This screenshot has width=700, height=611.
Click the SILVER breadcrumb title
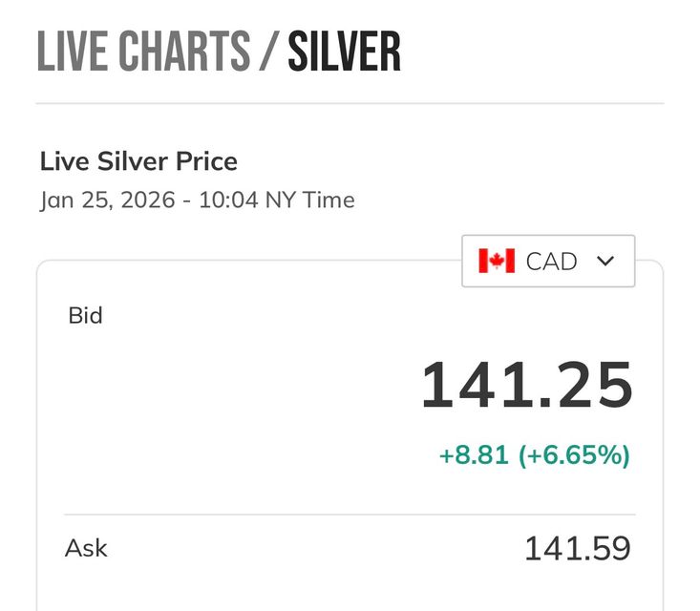click(344, 52)
